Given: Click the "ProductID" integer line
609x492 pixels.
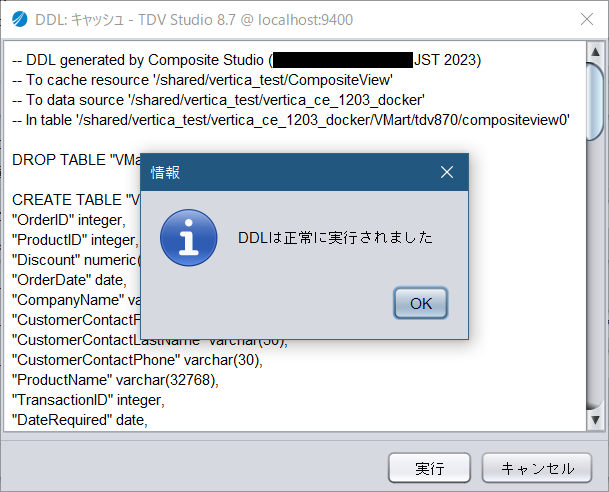Looking at the screenshot, I should [75, 240].
